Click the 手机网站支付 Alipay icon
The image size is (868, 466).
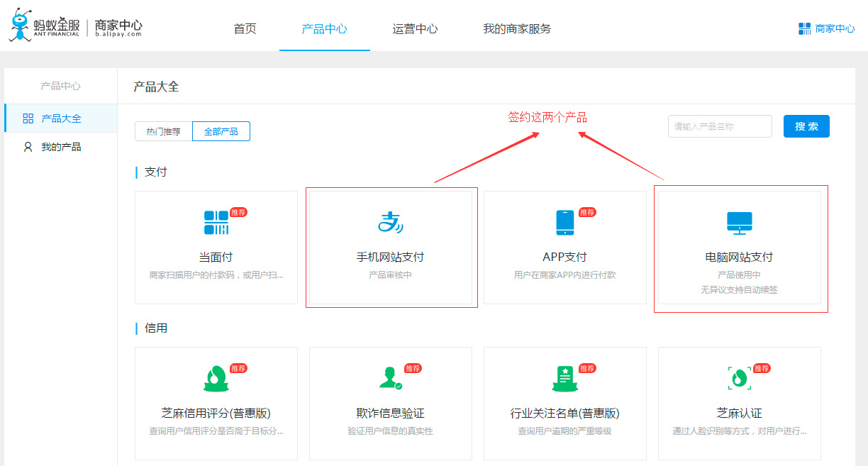coord(391,223)
